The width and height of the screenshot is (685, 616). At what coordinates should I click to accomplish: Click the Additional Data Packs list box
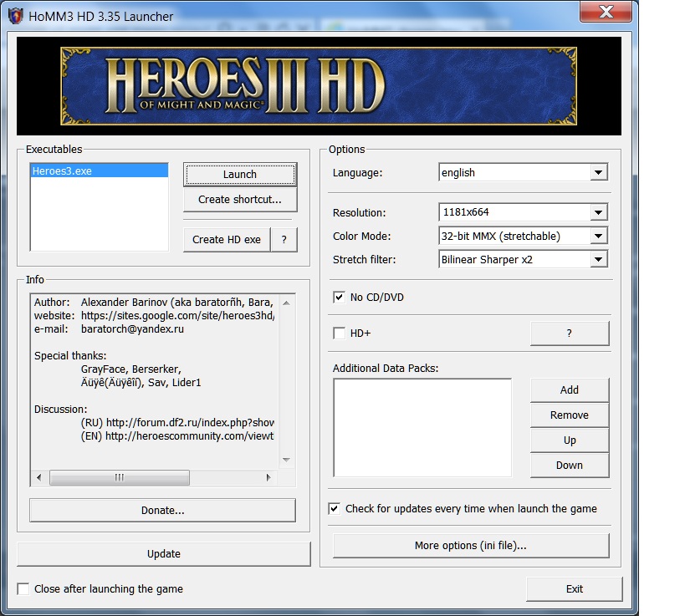coord(422,428)
